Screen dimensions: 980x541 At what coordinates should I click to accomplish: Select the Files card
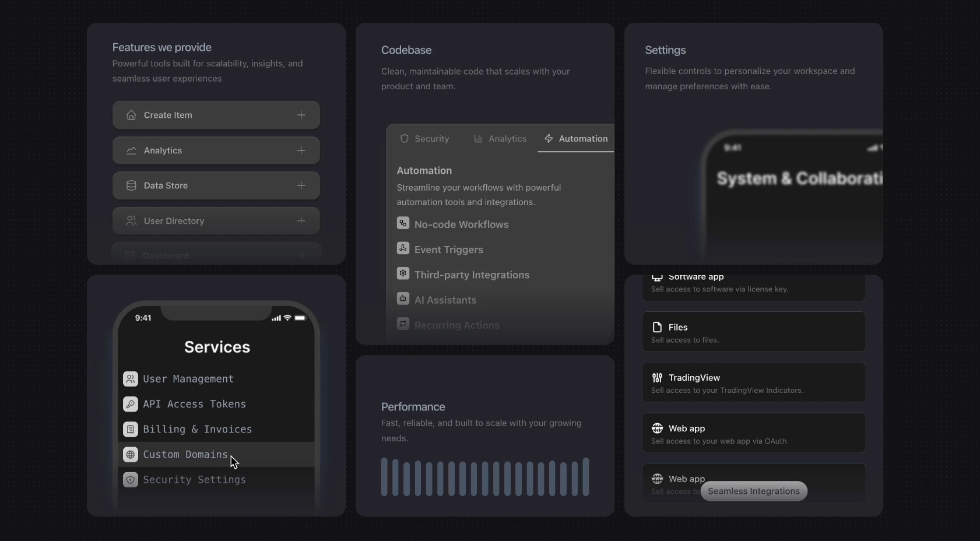pyautogui.click(x=754, y=332)
